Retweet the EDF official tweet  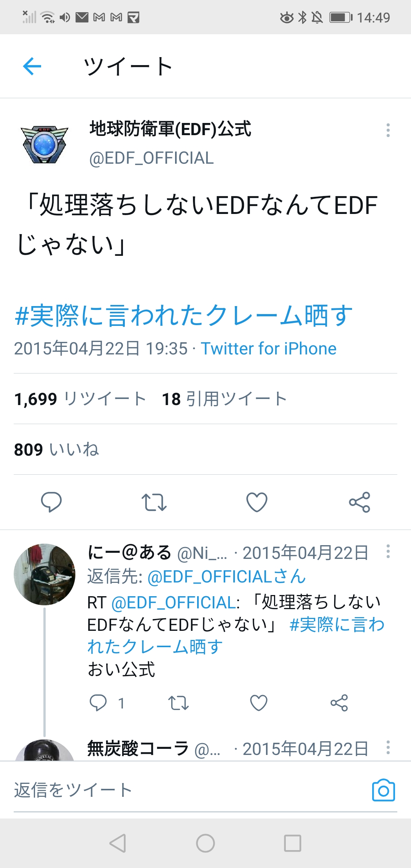(x=154, y=502)
